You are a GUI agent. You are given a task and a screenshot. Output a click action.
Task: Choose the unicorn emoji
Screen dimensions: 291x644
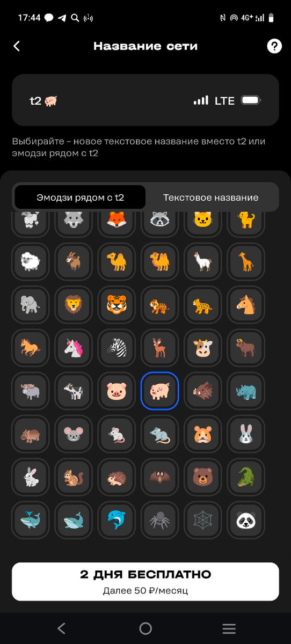coord(74,348)
